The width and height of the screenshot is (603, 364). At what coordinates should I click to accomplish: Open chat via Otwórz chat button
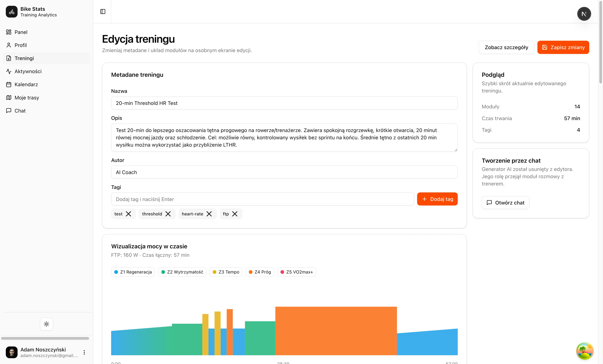(505, 203)
